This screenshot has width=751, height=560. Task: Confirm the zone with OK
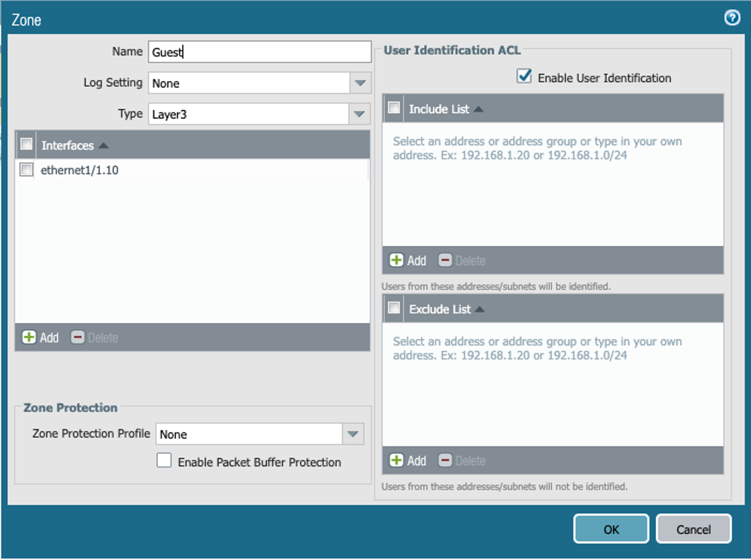point(611,529)
